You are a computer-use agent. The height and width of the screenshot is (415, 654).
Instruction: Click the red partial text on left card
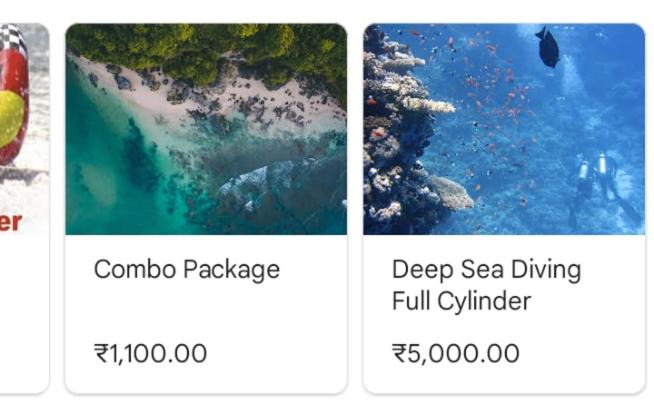click(10, 222)
